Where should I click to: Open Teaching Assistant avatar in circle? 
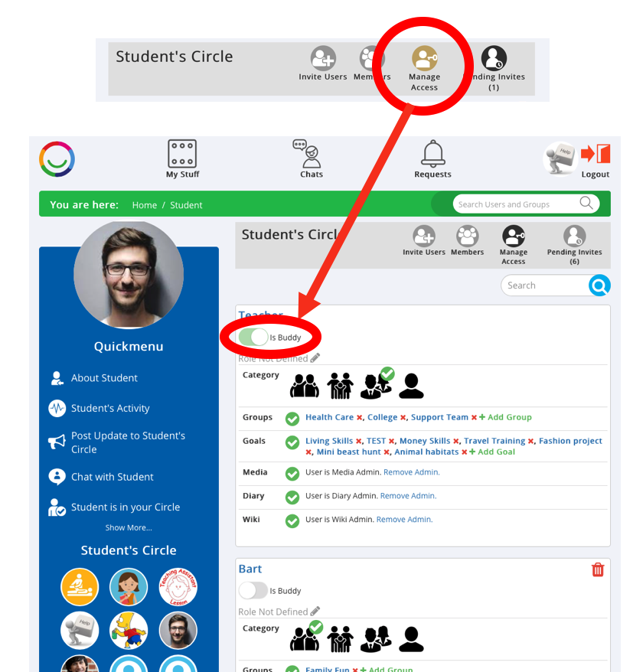(178, 587)
